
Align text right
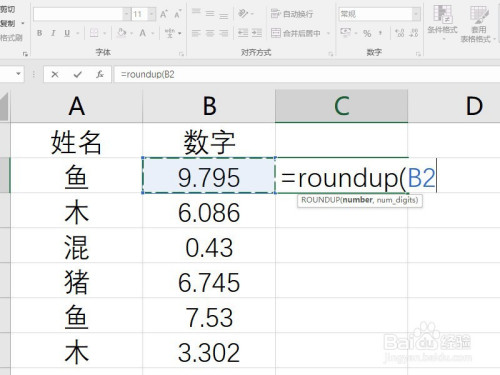[x=224, y=33]
